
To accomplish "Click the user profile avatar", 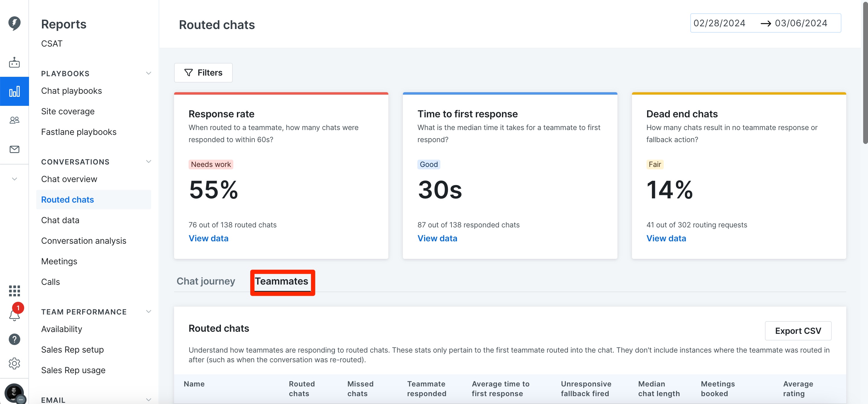I will (x=14, y=393).
